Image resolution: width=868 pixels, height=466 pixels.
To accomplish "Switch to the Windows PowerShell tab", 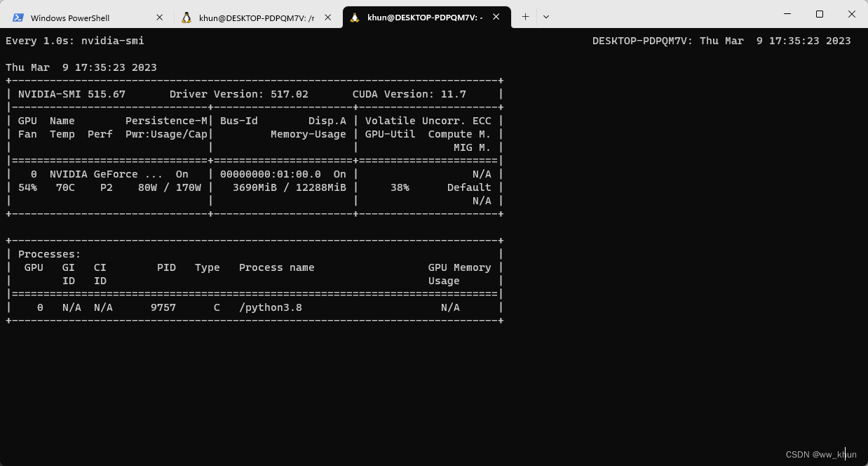I will [88, 17].
